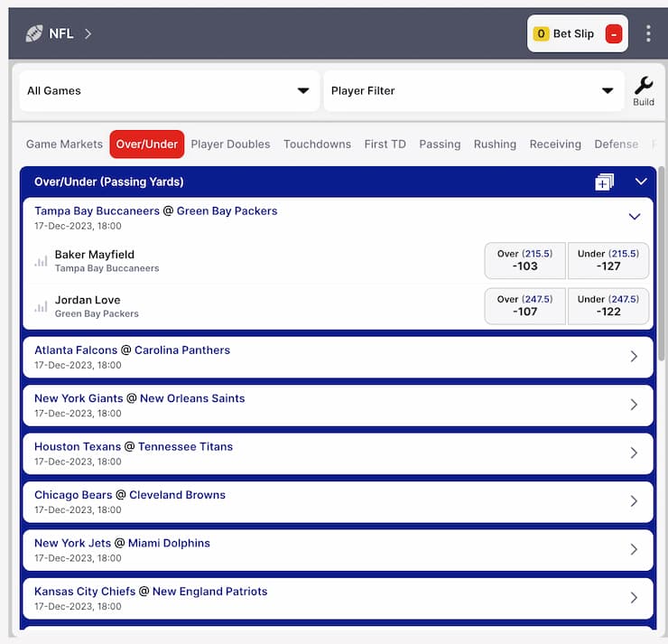View Jordan Love stats chart icon
Screen dimensions: 668x644
[41, 306]
